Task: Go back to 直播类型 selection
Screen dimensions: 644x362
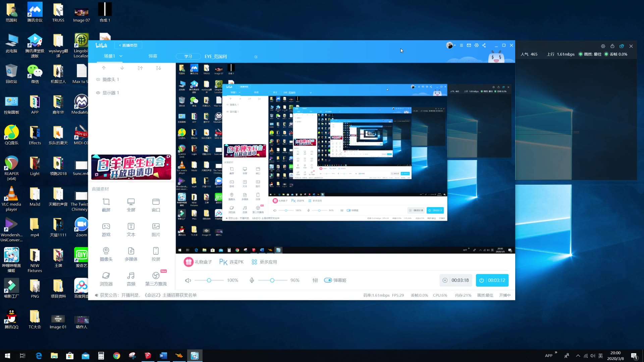Action: pos(128,45)
